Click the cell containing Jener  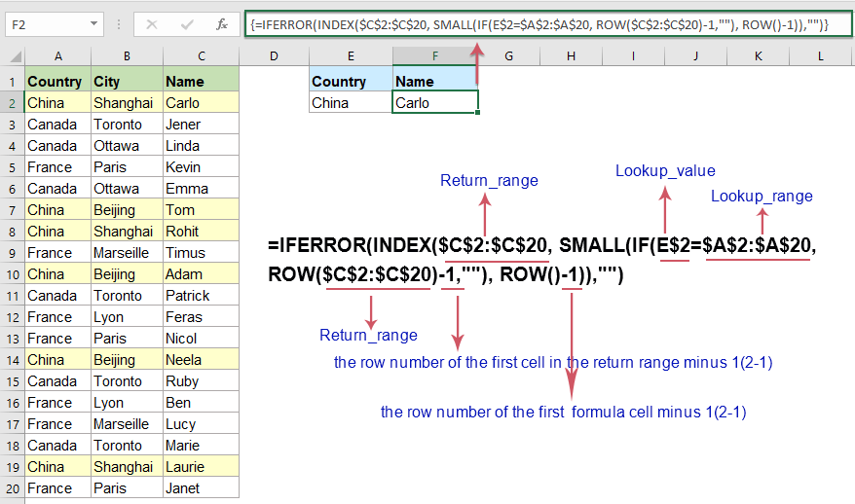click(202, 125)
